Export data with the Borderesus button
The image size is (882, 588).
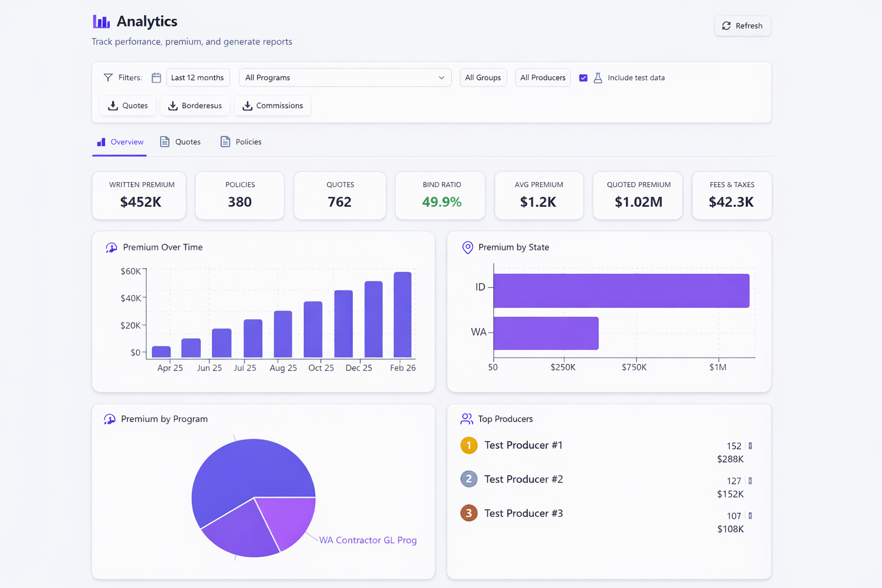[x=195, y=106]
